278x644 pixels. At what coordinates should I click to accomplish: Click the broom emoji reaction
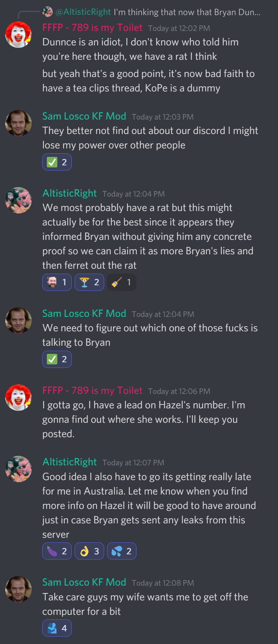[122, 282]
